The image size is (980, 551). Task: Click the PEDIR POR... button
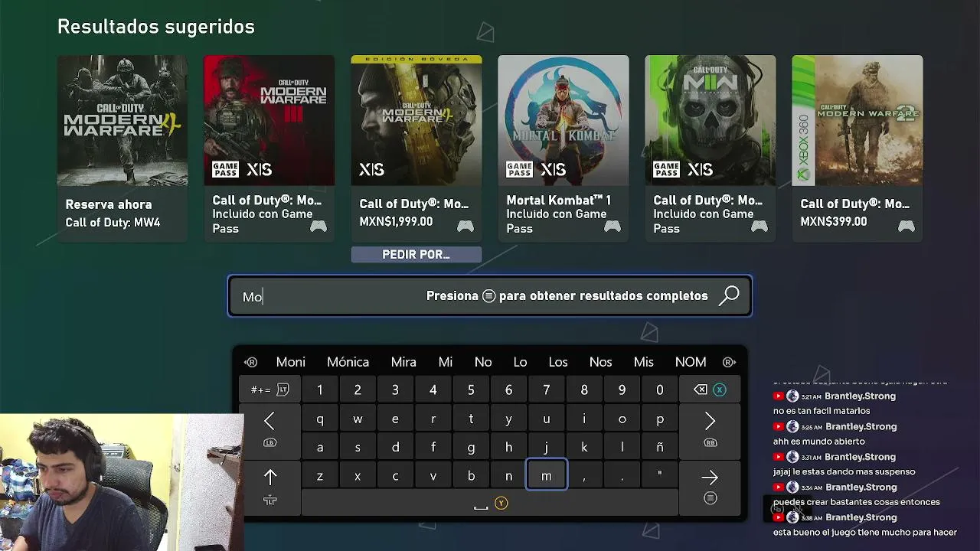pos(416,255)
